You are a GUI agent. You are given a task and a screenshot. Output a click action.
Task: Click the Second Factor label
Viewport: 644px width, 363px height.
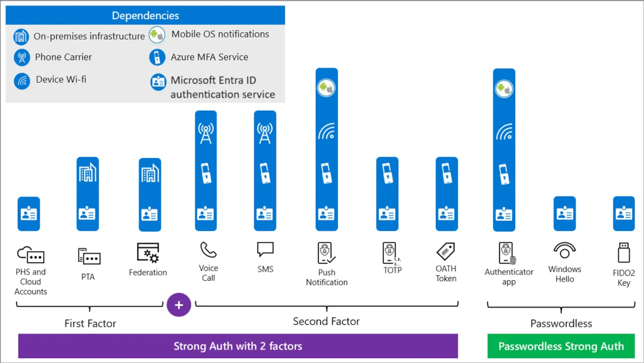tap(326, 322)
